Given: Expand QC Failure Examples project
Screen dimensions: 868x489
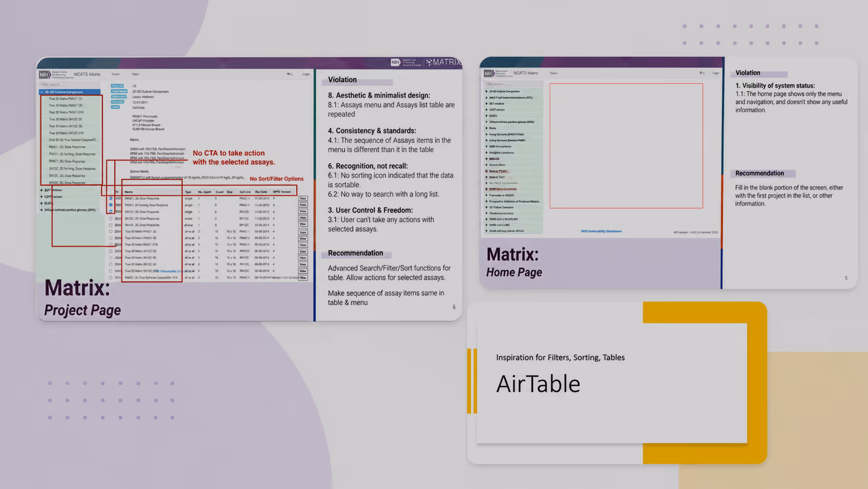Looking at the screenshot, I should (x=486, y=207).
